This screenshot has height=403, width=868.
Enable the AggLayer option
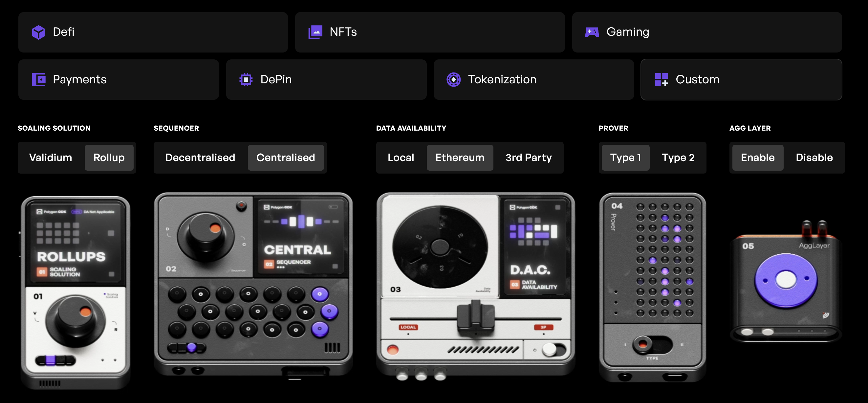pyautogui.click(x=757, y=158)
